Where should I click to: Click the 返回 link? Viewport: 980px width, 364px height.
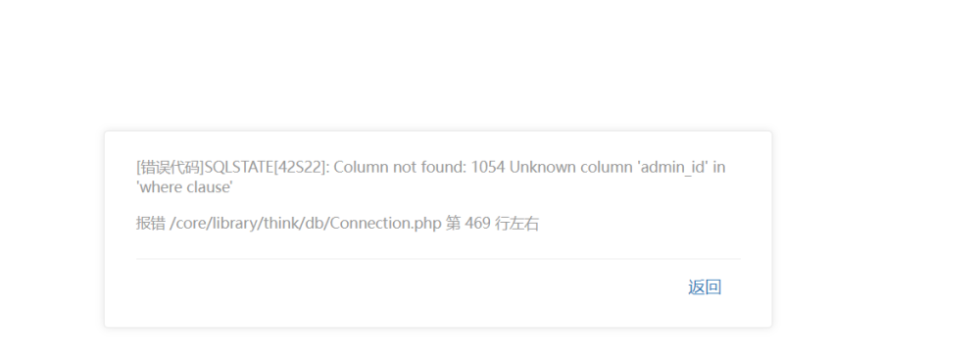click(705, 287)
